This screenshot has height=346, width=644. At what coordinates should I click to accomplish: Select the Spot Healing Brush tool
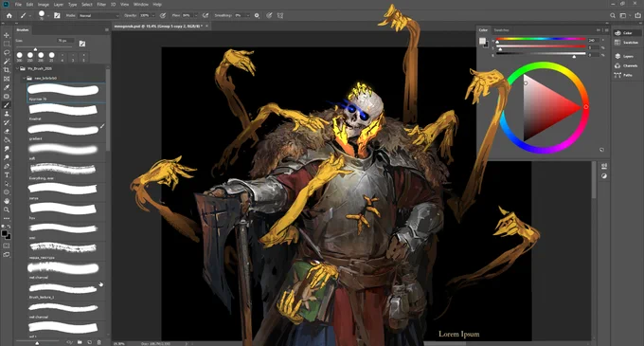[7, 96]
